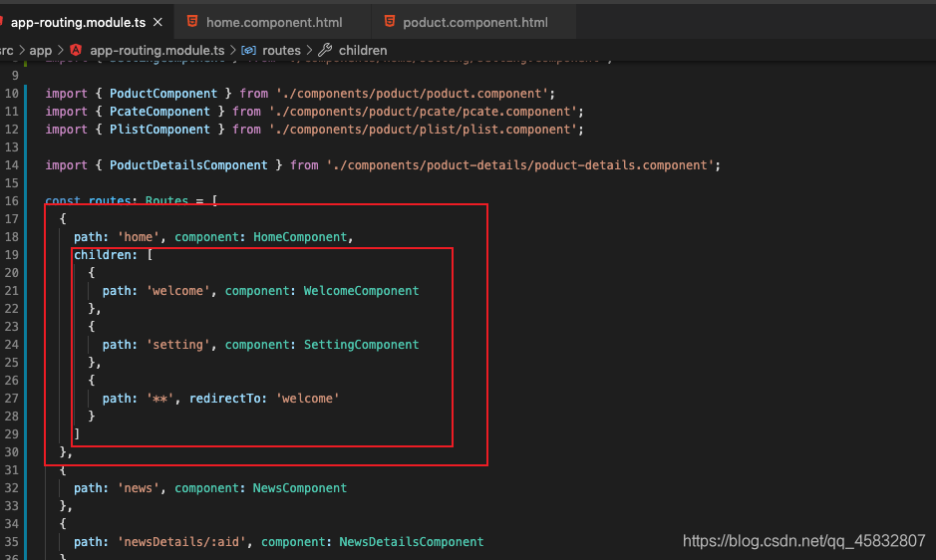This screenshot has width=936, height=560.
Task: Click the 'news' path string
Action: [138, 488]
